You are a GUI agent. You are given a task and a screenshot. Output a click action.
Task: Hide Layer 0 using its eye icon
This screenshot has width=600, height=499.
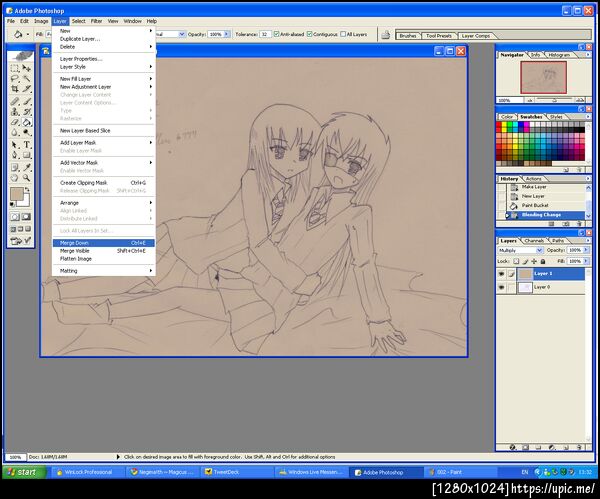[x=501, y=287]
